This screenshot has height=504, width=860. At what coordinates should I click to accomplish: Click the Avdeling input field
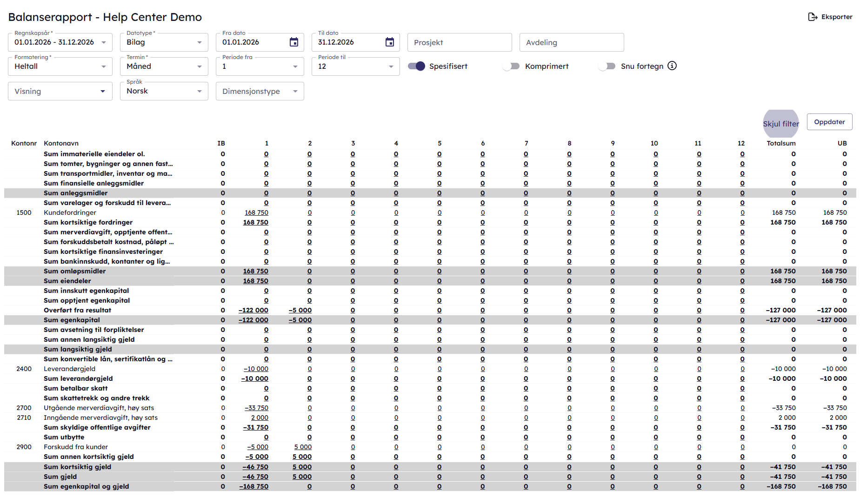(x=571, y=43)
